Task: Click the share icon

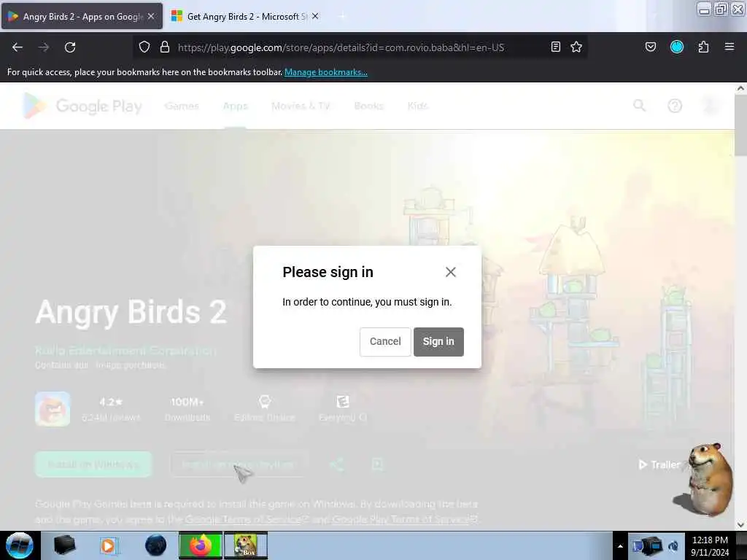Action: click(x=337, y=464)
